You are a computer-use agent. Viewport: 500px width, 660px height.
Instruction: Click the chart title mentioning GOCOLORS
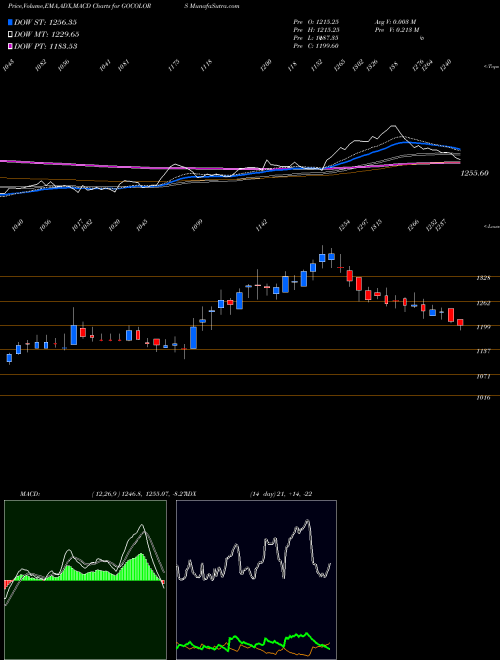click(x=123, y=6)
